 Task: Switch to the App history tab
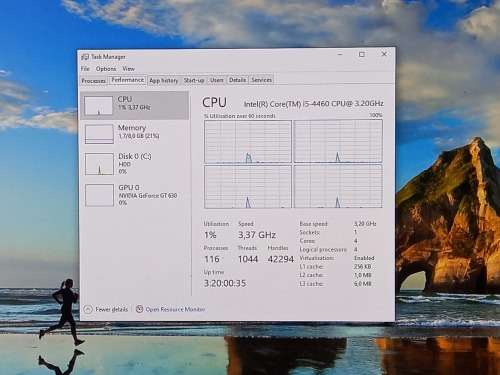point(164,80)
